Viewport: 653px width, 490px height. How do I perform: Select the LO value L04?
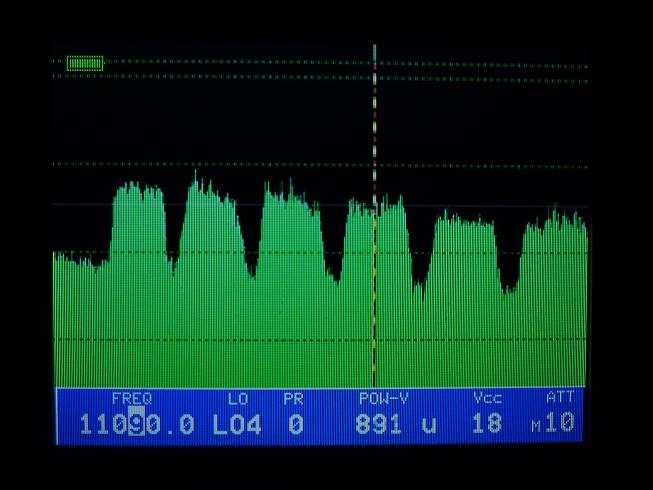pyautogui.click(x=237, y=424)
